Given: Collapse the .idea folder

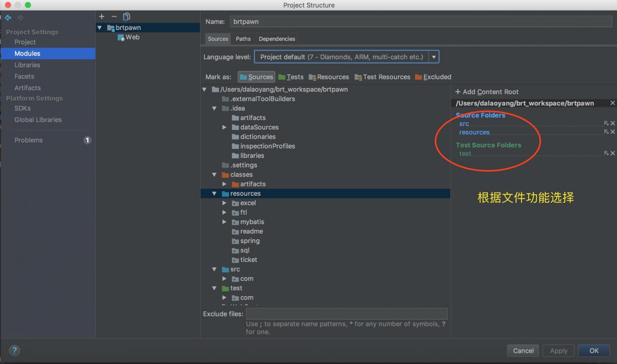Looking at the screenshot, I should click(215, 108).
